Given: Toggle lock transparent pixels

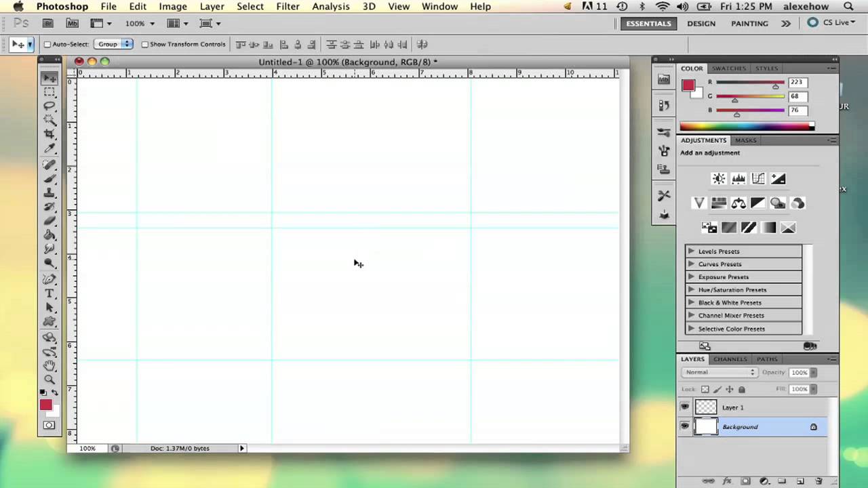Looking at the screenshot, I should 705,390.
